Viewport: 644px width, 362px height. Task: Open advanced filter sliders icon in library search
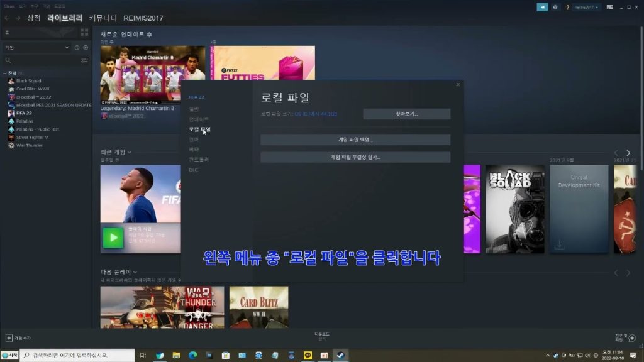(84, 60)
